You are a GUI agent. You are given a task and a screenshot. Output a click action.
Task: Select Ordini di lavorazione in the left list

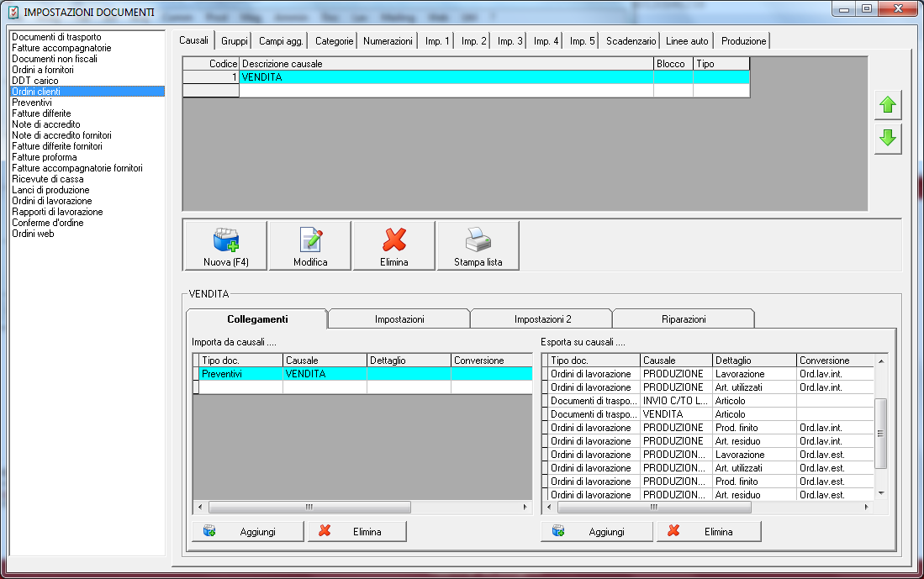[52, 200]
